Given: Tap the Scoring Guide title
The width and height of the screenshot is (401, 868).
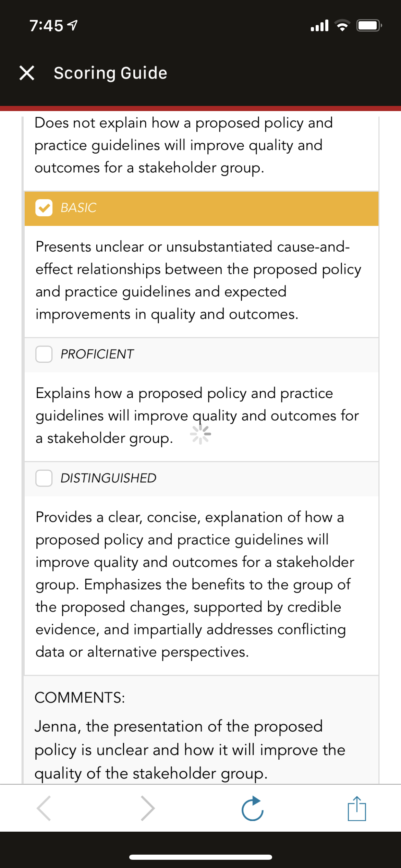Looking at the screenshot, I should pyautogui.click(x=110, y=73).
